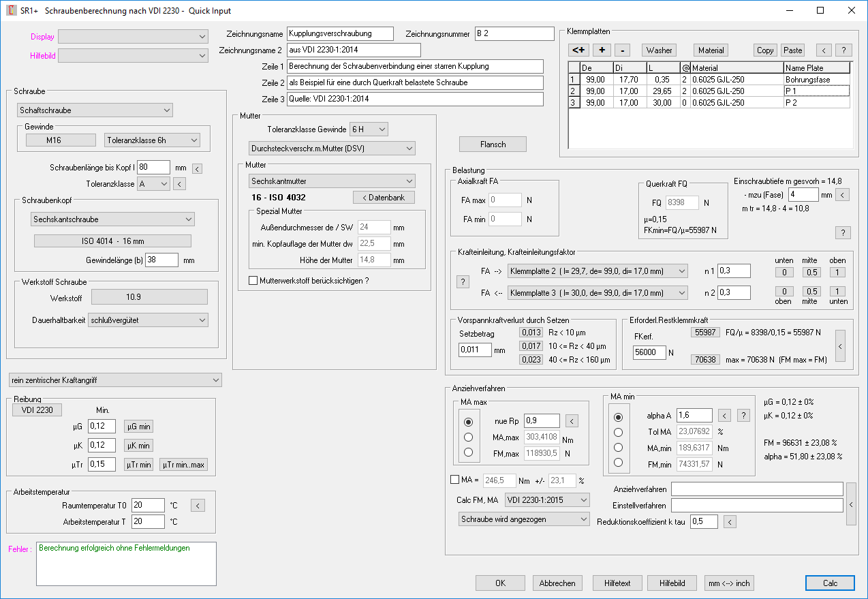
Task: Click the '<' arrow next to Raumtemperatur T0
Action: [x=198, y=505]
